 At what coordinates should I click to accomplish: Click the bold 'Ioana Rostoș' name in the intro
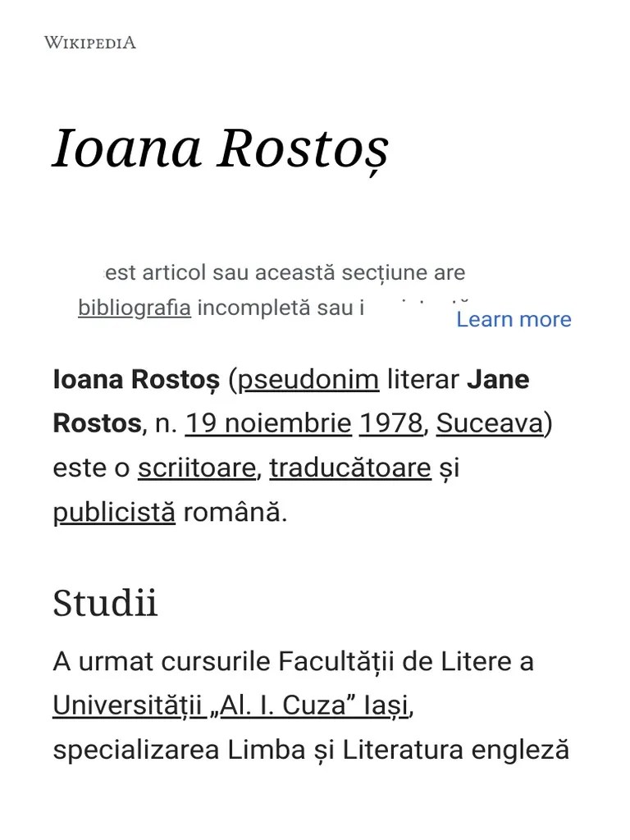(135, 380)
